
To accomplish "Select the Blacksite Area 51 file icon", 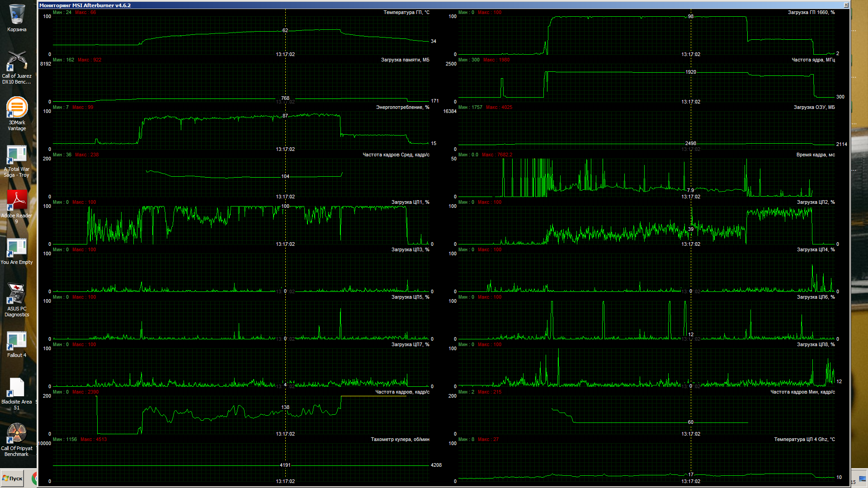I will (17, 388).
